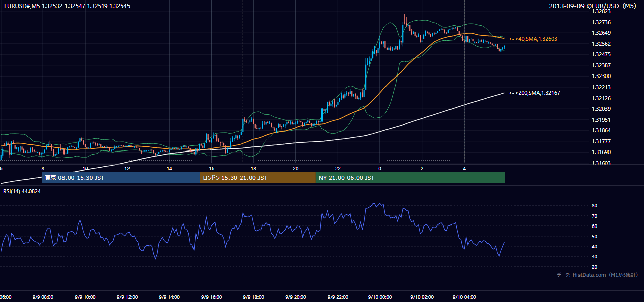Click bottom date label 9/9 10:00

point(85,297)
